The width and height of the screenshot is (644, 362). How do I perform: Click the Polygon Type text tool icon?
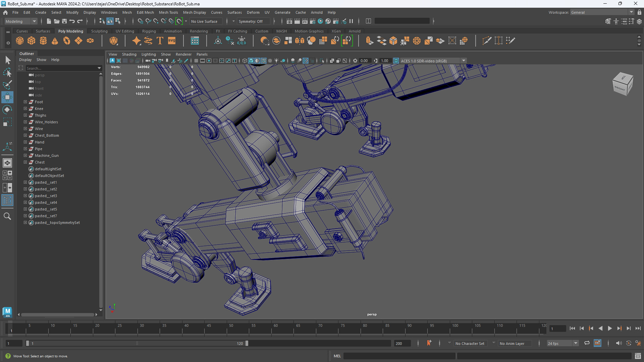pyautogui.click(x=160, y=41)
